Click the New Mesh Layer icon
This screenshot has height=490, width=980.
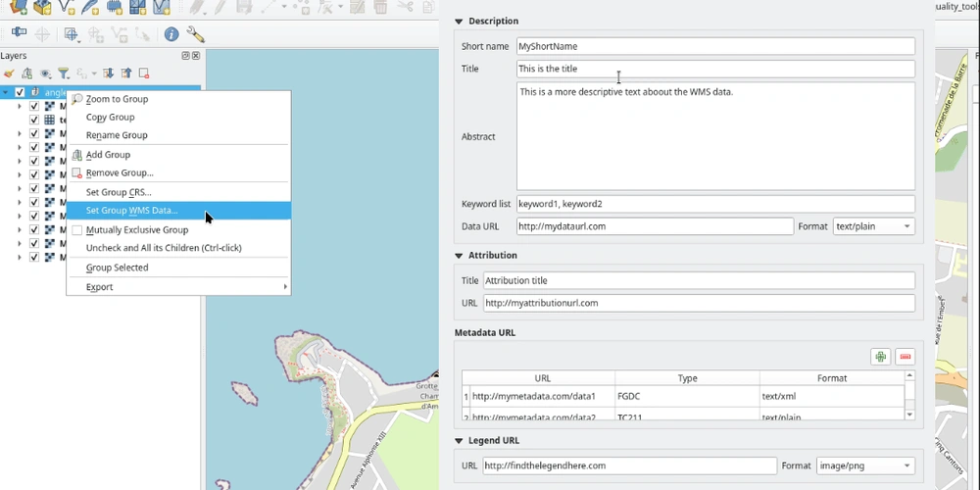(137, 6)
